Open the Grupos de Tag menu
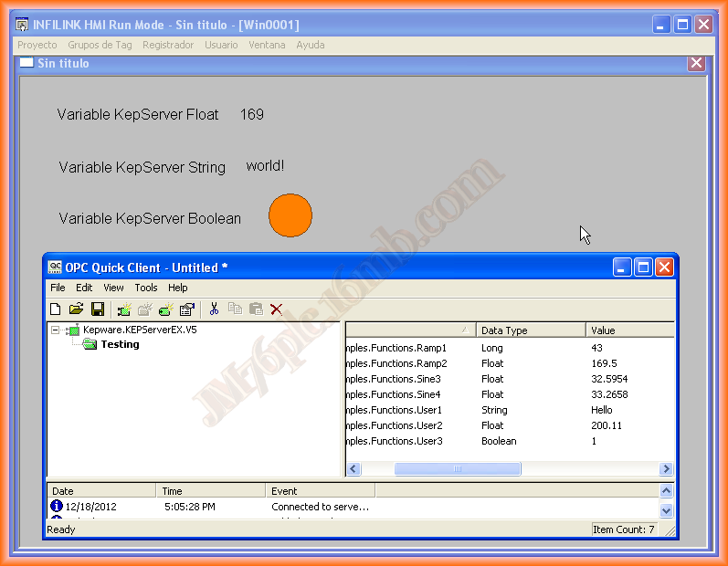The width and height of the screenshot is (728, 566). click(99, 45)
